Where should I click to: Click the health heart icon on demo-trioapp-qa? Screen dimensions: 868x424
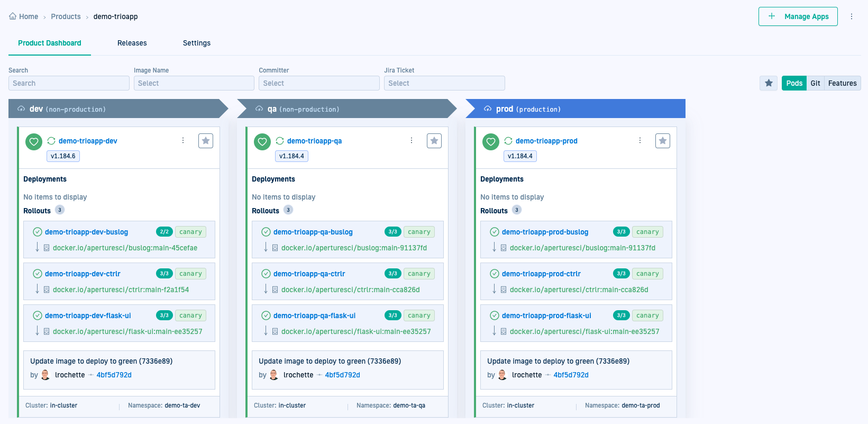(x=262, y=141)
